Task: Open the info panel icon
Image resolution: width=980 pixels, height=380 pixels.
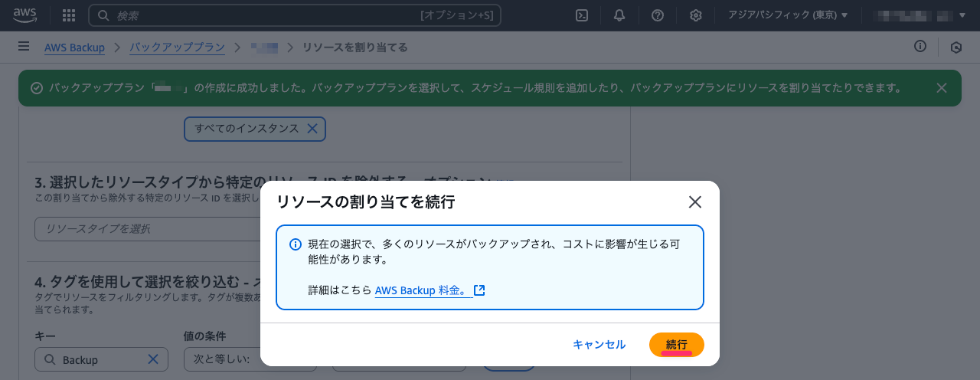Action: point(920,47)
